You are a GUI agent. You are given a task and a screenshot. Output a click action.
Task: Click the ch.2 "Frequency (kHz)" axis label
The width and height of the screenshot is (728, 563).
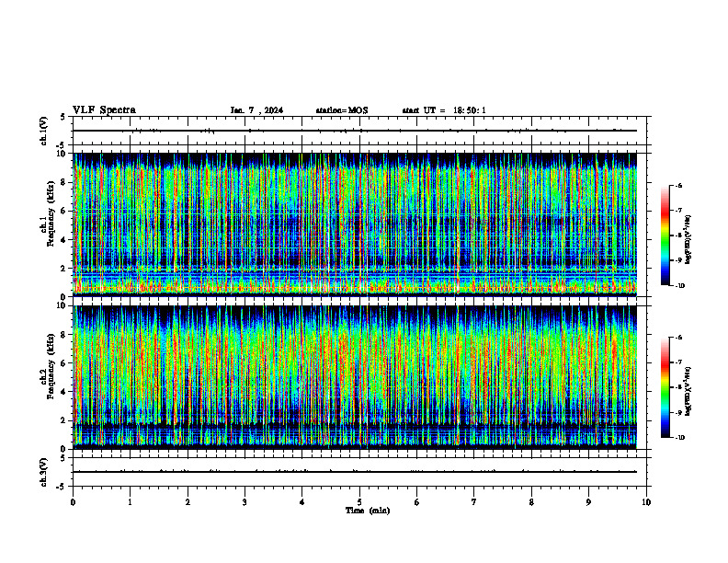(x=50, y=366)
